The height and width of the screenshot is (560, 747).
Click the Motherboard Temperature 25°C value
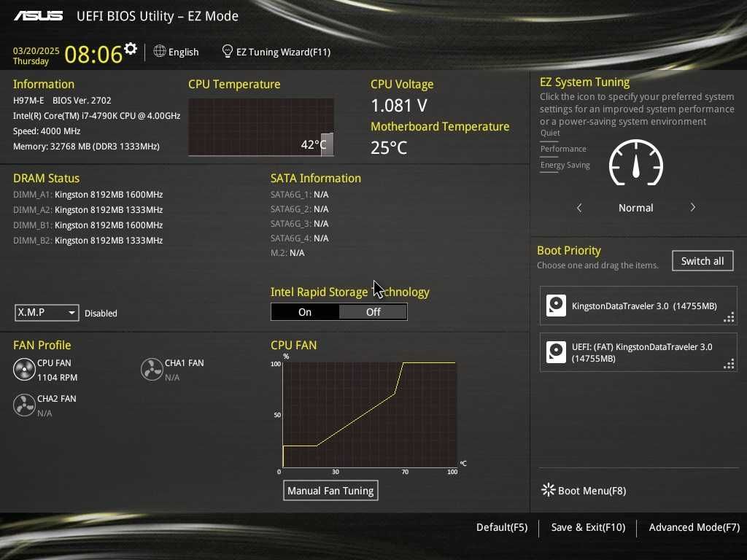click(x=390, y=147)
